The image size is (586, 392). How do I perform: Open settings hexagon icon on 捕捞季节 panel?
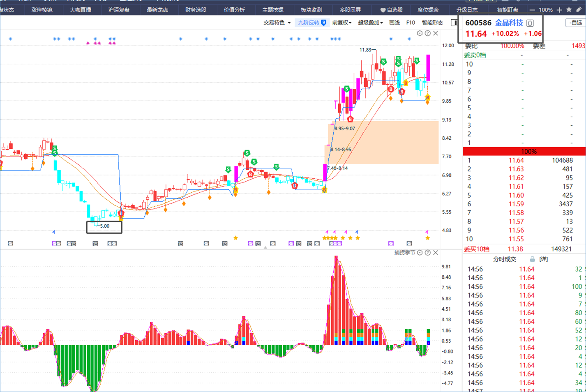(x=420, y=252)
